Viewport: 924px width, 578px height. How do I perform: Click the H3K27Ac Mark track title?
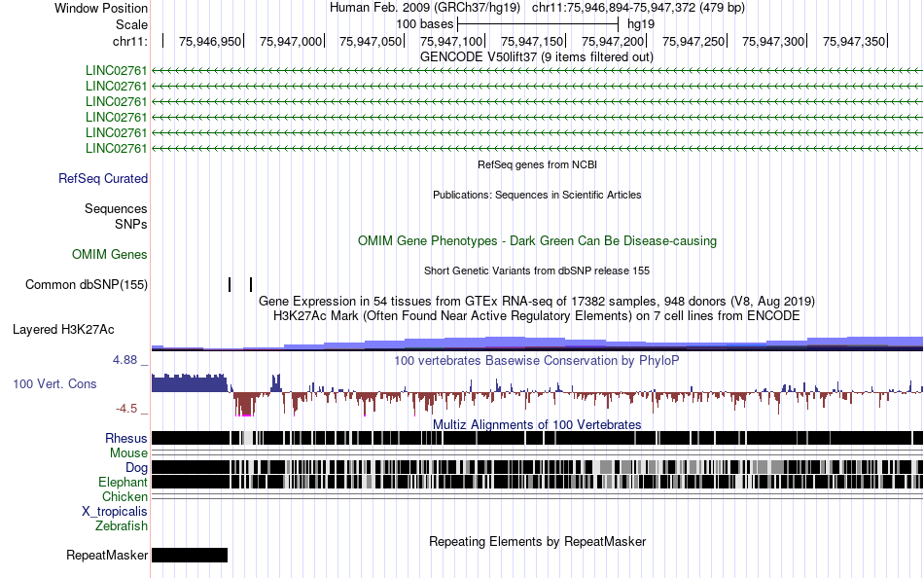click(537, 315)
